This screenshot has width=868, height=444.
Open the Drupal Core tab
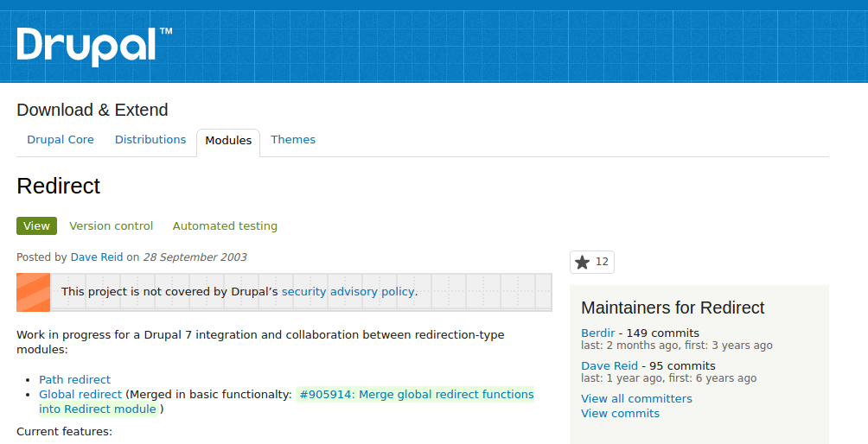[61, 140]
